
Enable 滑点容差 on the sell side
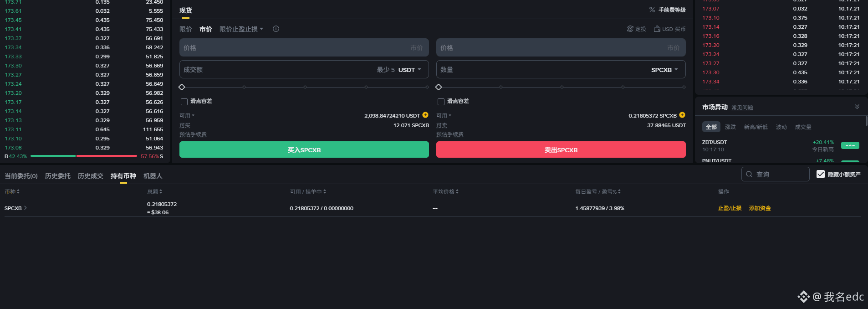pos(441,102)
